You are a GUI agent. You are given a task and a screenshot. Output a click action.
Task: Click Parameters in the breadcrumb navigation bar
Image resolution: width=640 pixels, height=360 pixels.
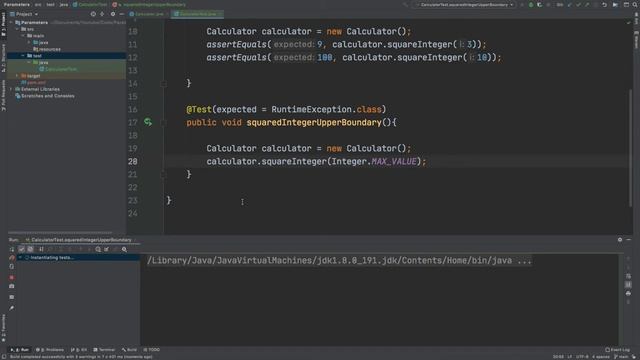point(17,4)
